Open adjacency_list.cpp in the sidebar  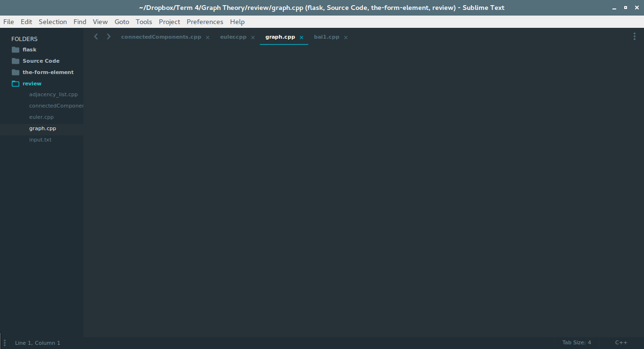[x=53, y=94]
